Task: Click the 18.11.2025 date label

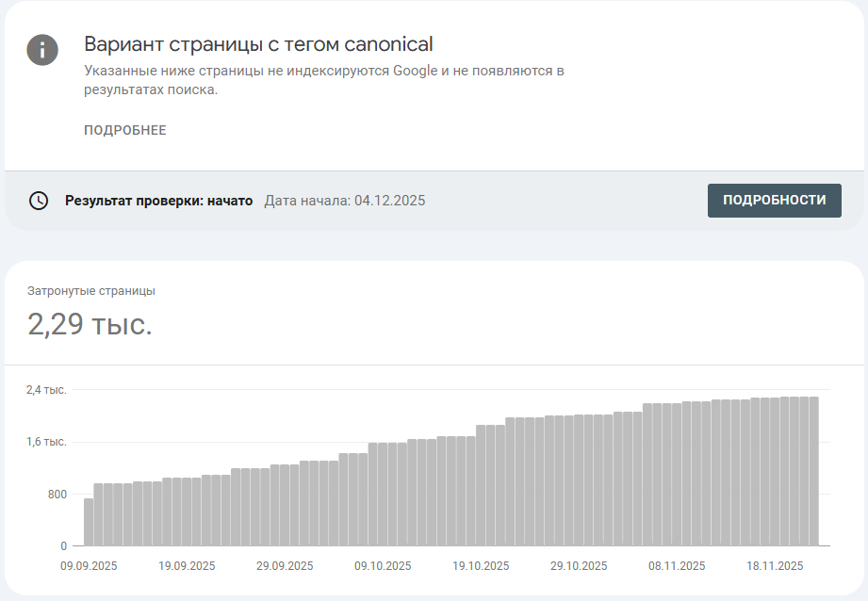Action: pyautogui.click(x=775, y=566)
